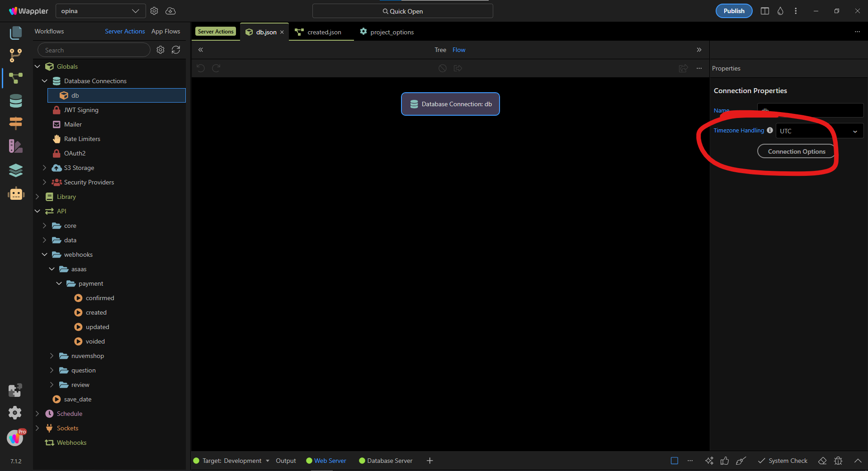The height and width of the screenshot is (471, 868).
Task: Open the Database Manager sidebar icon
Action: point(16,101)
